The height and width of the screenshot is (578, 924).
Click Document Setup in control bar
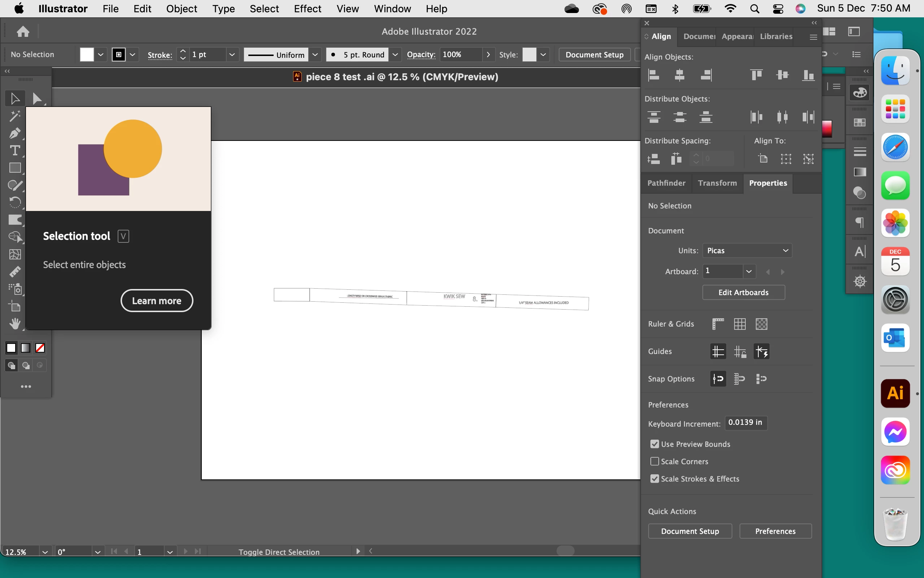[x=594, y=55]
